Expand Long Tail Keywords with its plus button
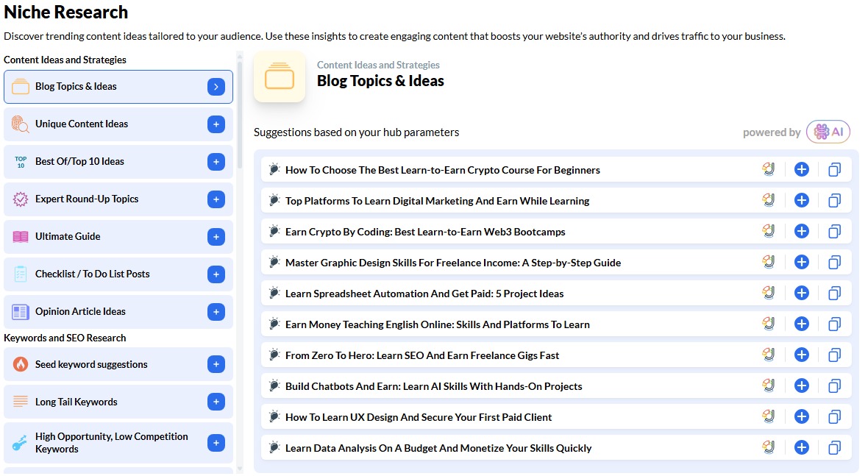Image resolution: width=868 pixels, height=476 pixels. [x=216, y=402]
